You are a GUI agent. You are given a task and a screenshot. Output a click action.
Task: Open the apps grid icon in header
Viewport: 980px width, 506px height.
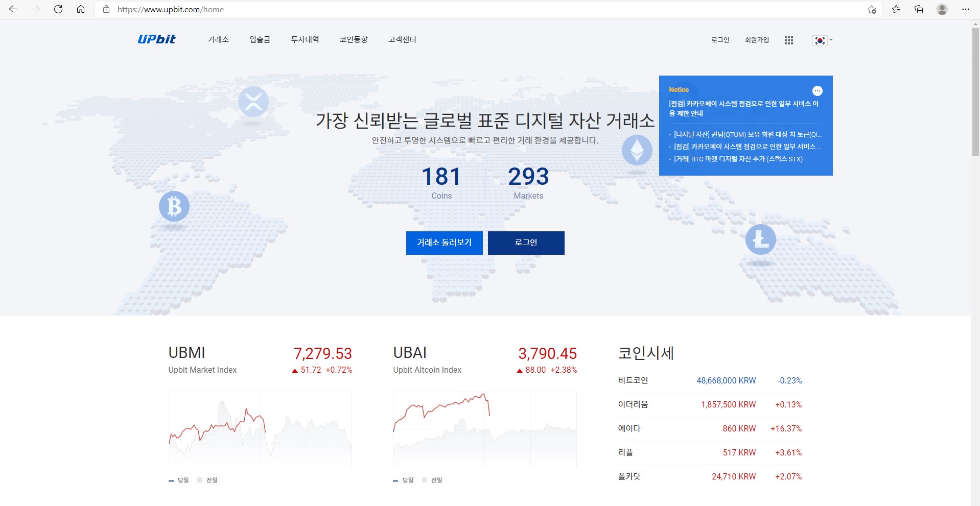(789, 40)
